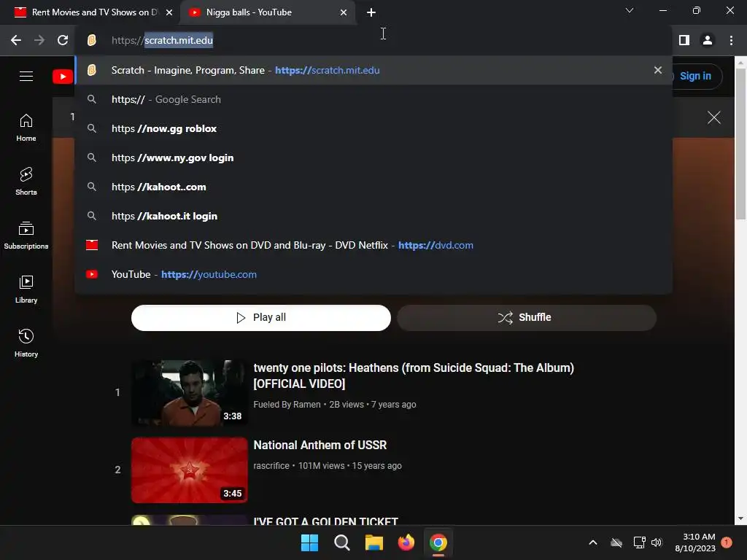This screenshot has width=747, height=560.
Task: Close the YouTube tab
Action: [x=344, y=12]
